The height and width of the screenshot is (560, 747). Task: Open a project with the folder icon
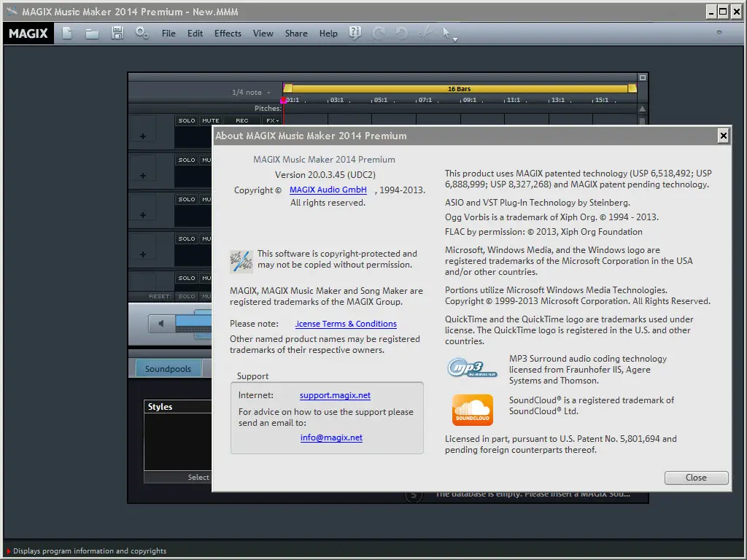(92, 34)
